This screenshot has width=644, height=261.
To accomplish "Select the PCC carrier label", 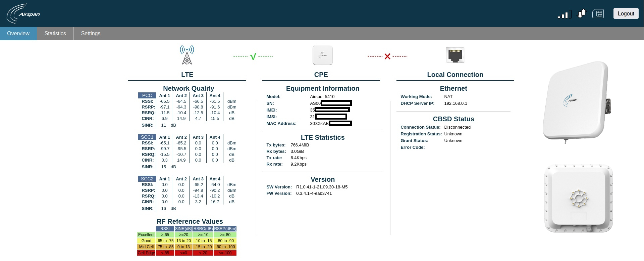I will pos(147,95).
